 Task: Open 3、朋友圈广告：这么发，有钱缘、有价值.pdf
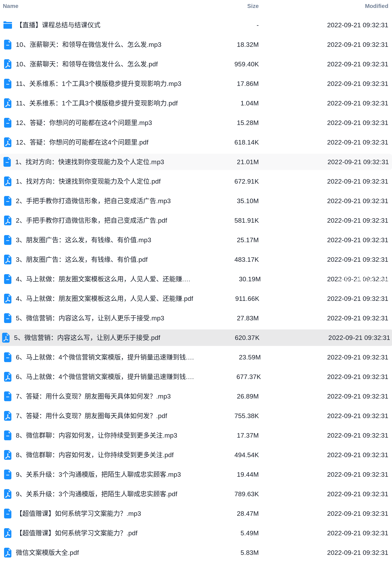(x=82, y=260)
